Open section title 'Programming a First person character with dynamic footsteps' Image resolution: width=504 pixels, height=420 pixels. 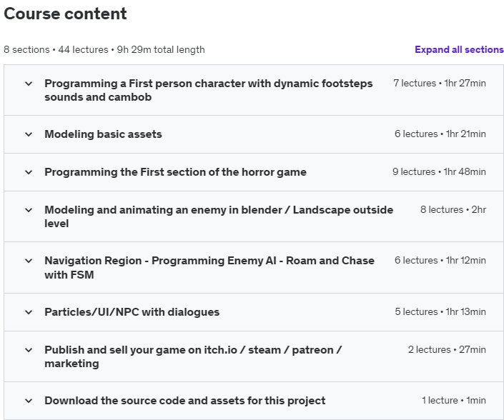209,90
